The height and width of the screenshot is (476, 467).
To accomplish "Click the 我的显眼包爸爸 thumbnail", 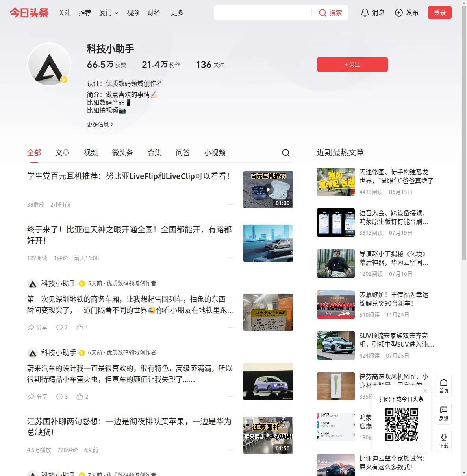I will [336, 182].
